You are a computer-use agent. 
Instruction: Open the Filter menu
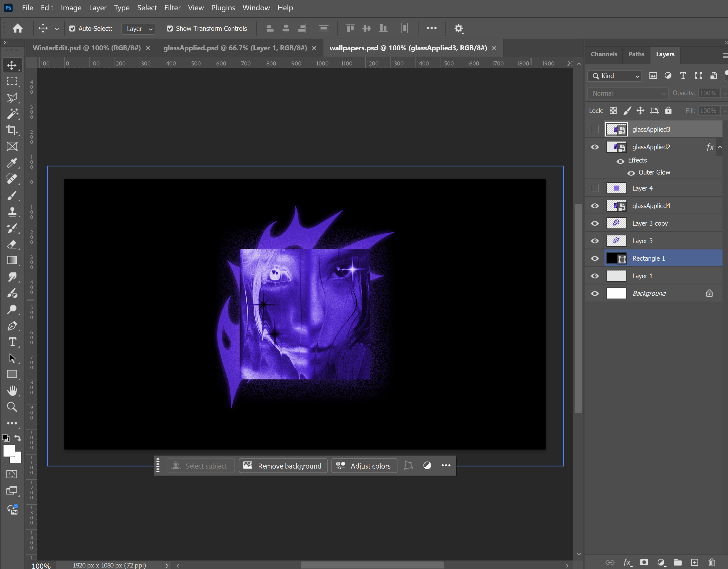[172, 7]
